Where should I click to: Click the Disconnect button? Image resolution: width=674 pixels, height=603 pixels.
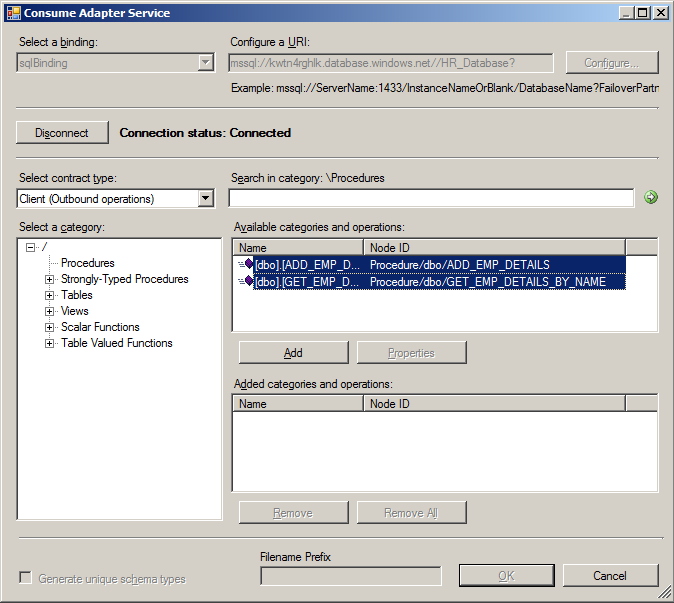(62, 133)
